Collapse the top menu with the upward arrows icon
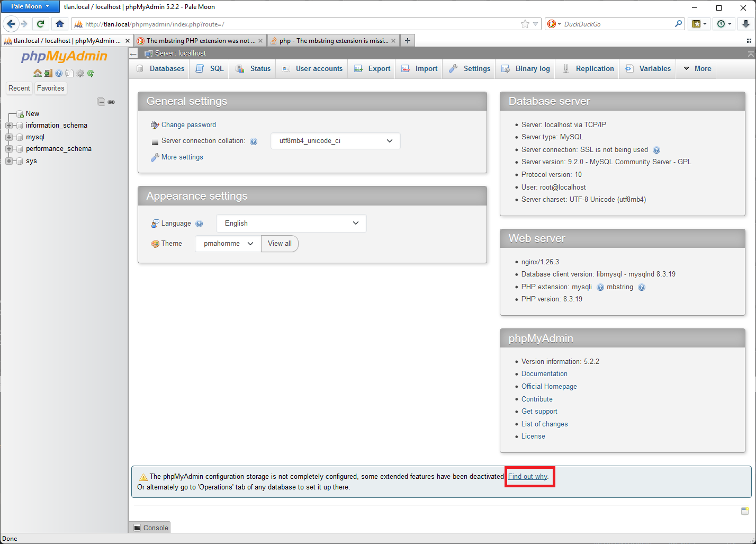756x544 pixels. click(750, 54)
